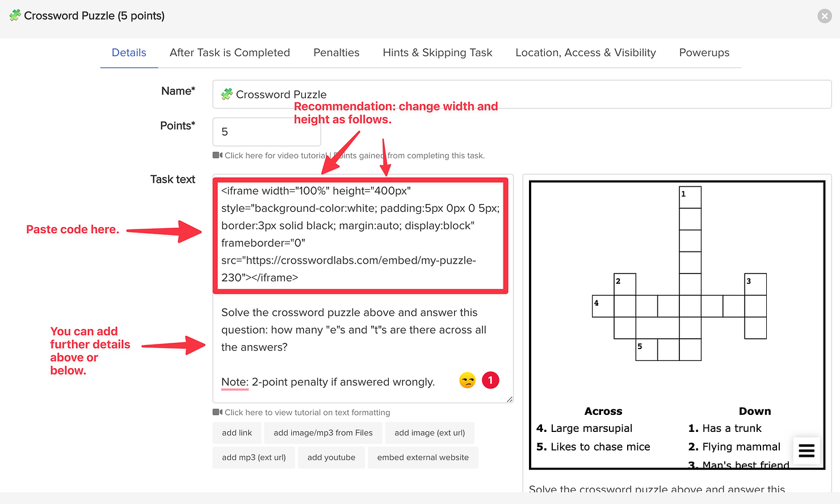The width and height of the screenshot is (840, 504).
Task: Click add image (ext url) button
Action: (430, 433)
